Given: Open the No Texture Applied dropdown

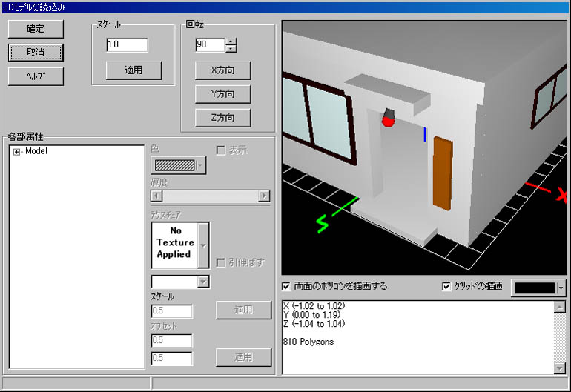Looking at the screenshot, I should tap(203, 246).
